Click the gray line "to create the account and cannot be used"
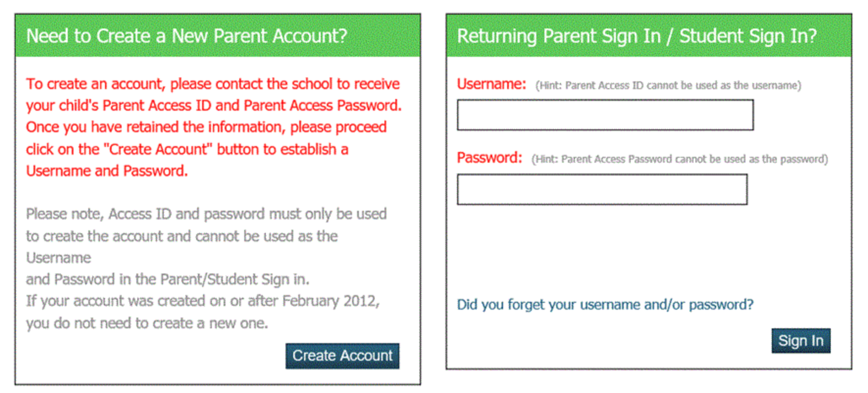The width and height of the screenshot is (868, 393). tap(182, 236)
